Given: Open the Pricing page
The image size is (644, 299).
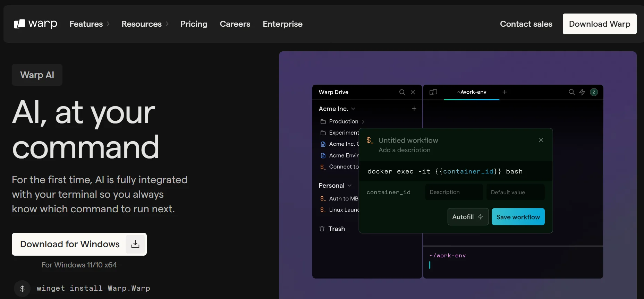Looking at the screenshot, I should 194,24.
